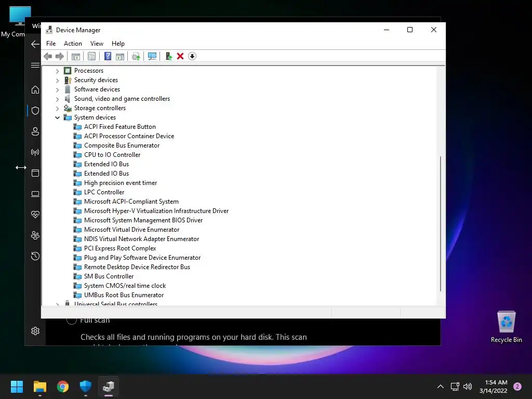Expand the Security devices category
The height and width of the screenshot is (399, 532).
point(57,81)
